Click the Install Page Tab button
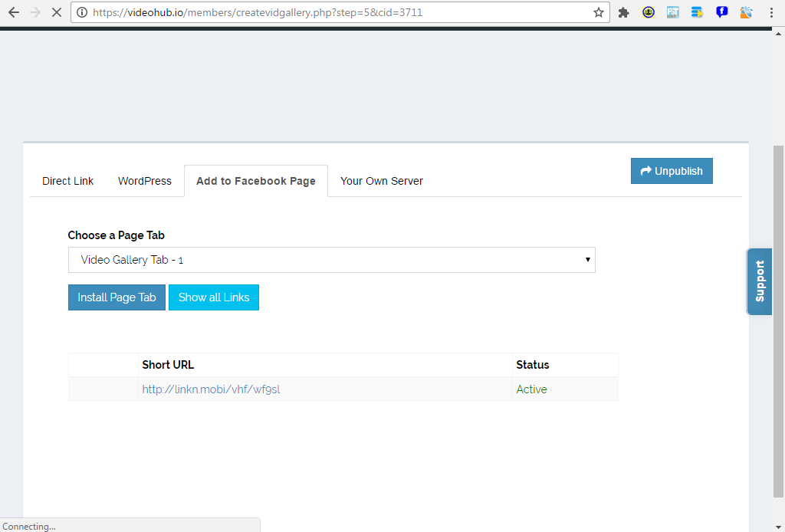The image size is (785, 532). (x=117, y=297)
